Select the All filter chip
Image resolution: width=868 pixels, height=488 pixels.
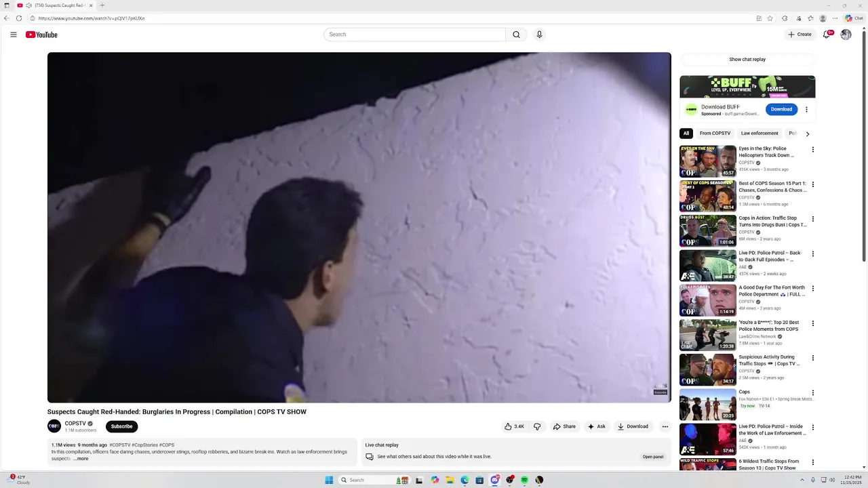tap(686, 134)
